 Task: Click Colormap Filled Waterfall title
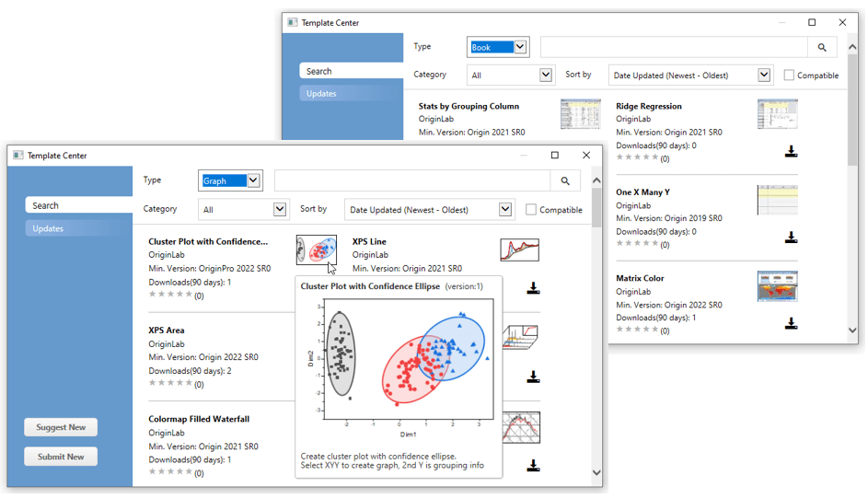199,419
